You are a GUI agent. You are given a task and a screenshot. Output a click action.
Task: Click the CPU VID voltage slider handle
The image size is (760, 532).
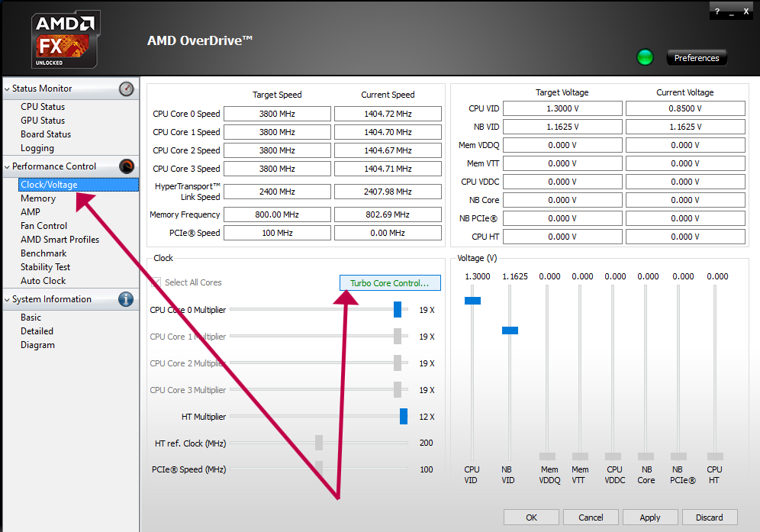pos(472,301)
